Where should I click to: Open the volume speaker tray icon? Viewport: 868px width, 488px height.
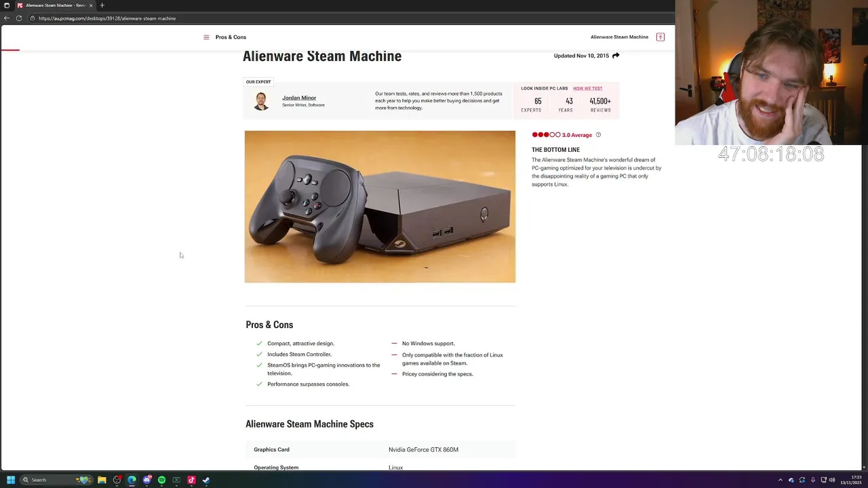(832, 480)
